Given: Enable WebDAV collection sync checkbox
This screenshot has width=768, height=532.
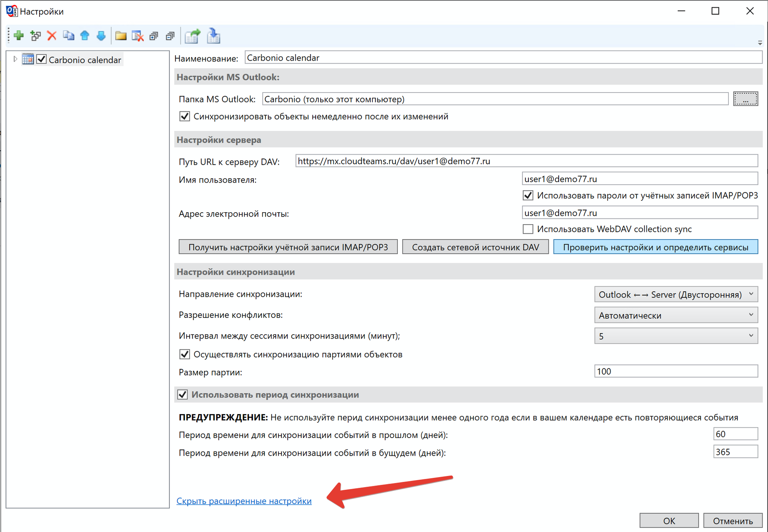Looking at the screenshot, I should (x=528, y=229).
